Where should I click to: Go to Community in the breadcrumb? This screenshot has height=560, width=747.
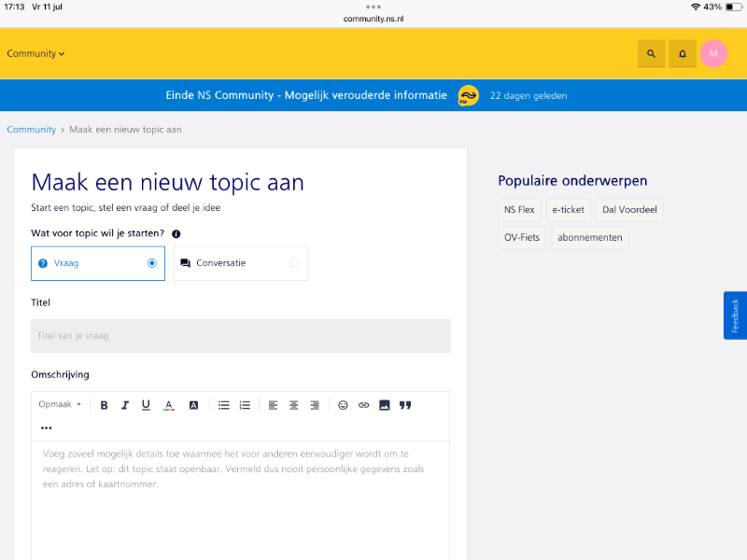click(x=31, y=130)
